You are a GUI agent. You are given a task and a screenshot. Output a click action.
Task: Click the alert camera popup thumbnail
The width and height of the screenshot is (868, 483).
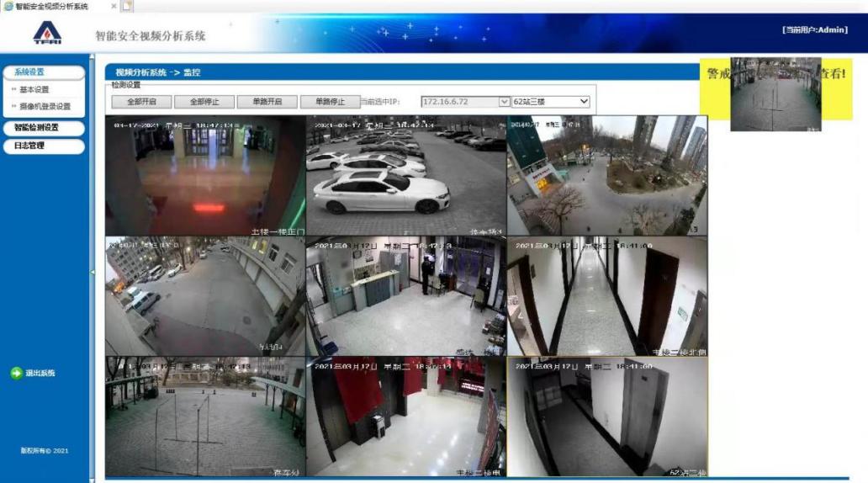click(775, 93)
